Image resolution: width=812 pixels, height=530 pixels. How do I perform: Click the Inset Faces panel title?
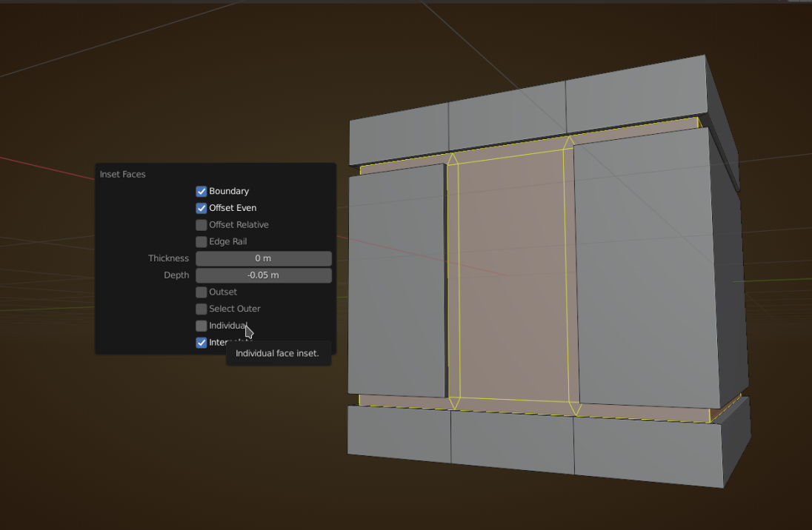[123, 175]
